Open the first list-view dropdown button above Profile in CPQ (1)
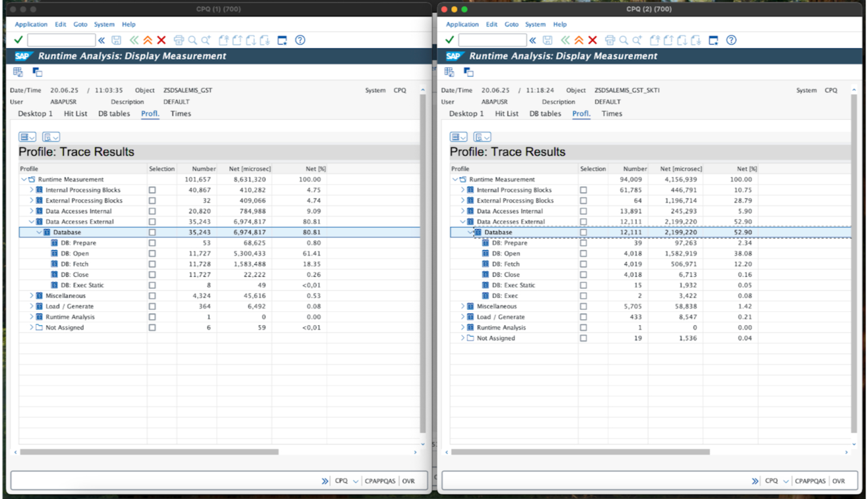The height and width of the screenshot is (499, 868). point(27,137)
